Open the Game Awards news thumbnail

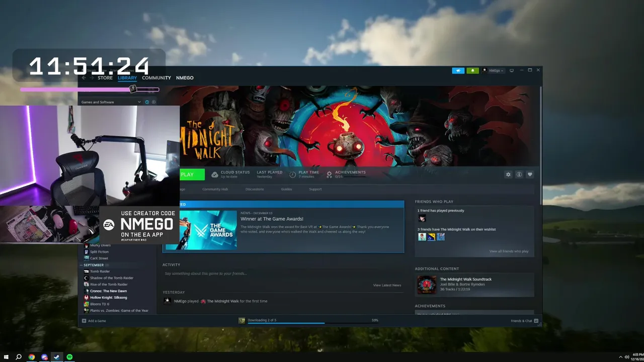(x=208, y=230)
